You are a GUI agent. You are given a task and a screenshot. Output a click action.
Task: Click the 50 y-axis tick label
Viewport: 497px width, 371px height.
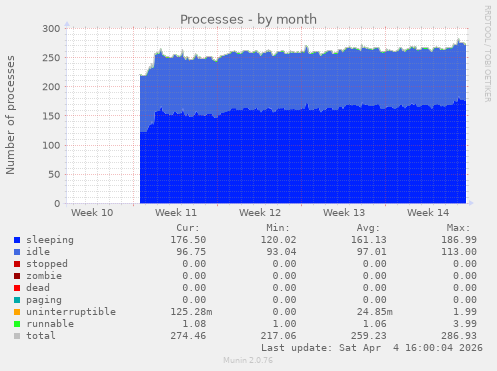[54, 174]
